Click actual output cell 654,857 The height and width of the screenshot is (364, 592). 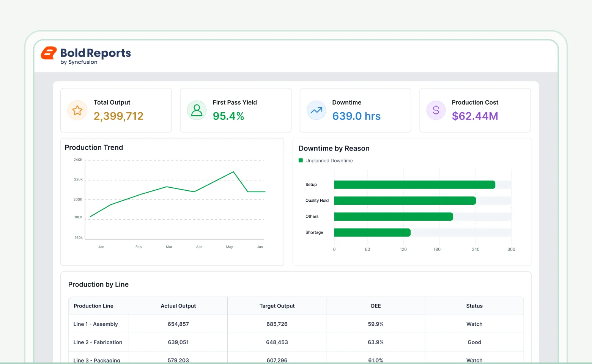point(178,324)
